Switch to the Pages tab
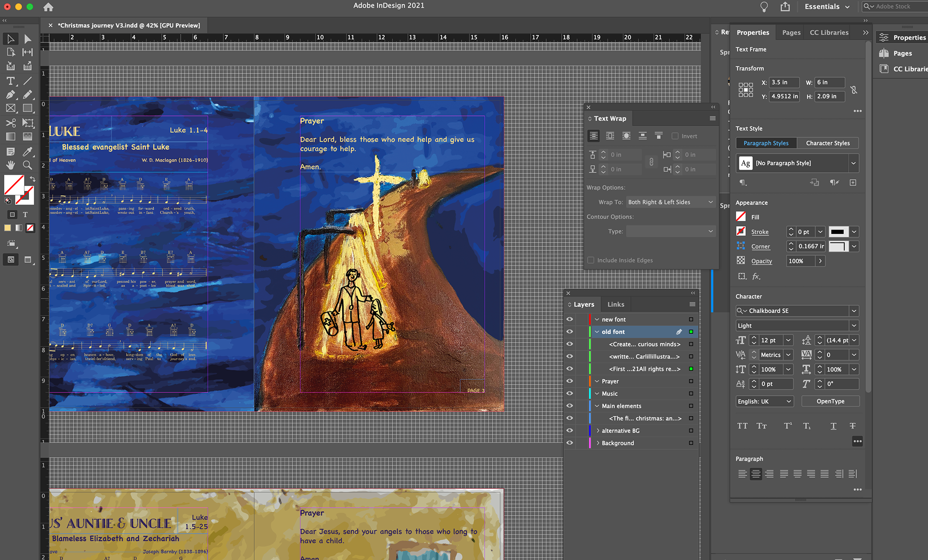The height and width of the screenshot is (560, 928). click(x=791, y=32)
